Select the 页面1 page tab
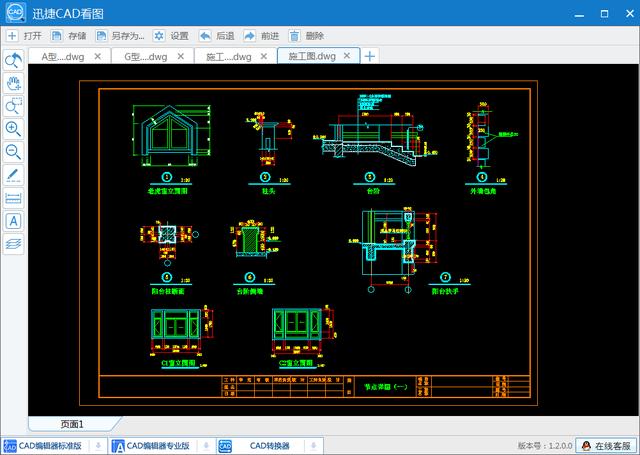 point(72,424)
